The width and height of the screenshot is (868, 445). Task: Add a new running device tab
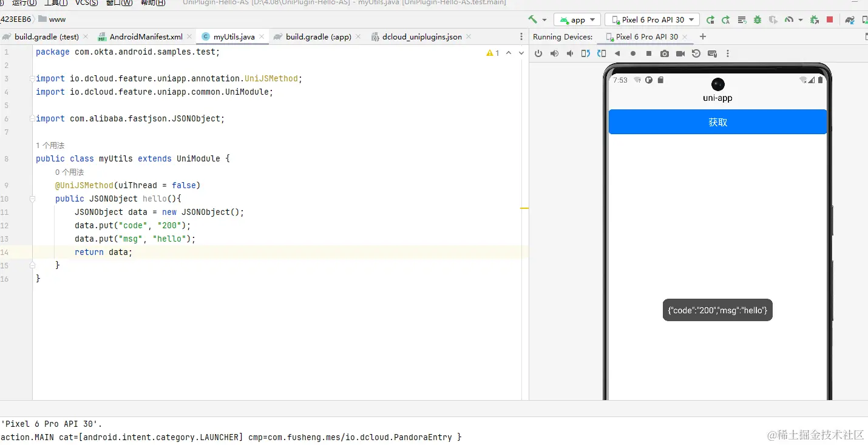[x=703, y=36]
